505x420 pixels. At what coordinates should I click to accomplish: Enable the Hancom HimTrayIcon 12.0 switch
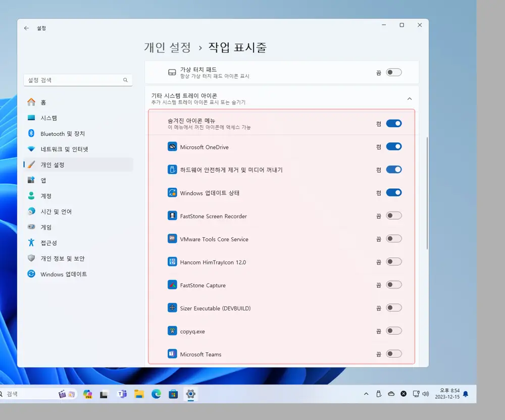coord(394,261)
